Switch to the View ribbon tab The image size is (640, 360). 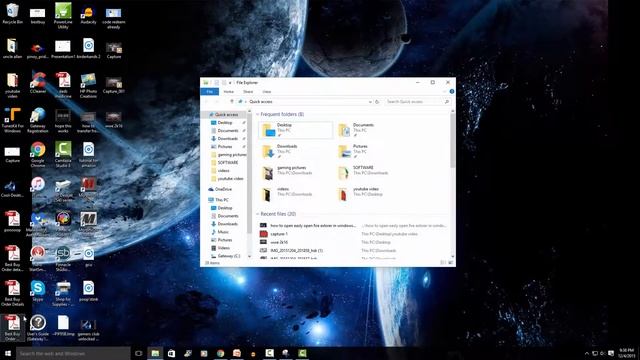(x=267, y=91)
